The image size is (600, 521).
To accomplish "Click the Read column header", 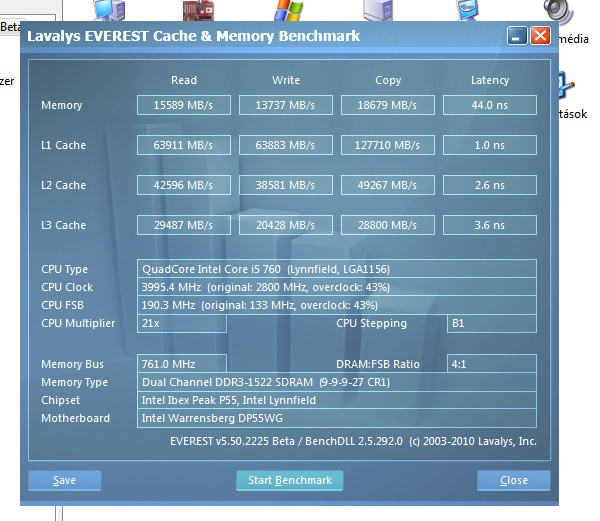I will (184, 80).
